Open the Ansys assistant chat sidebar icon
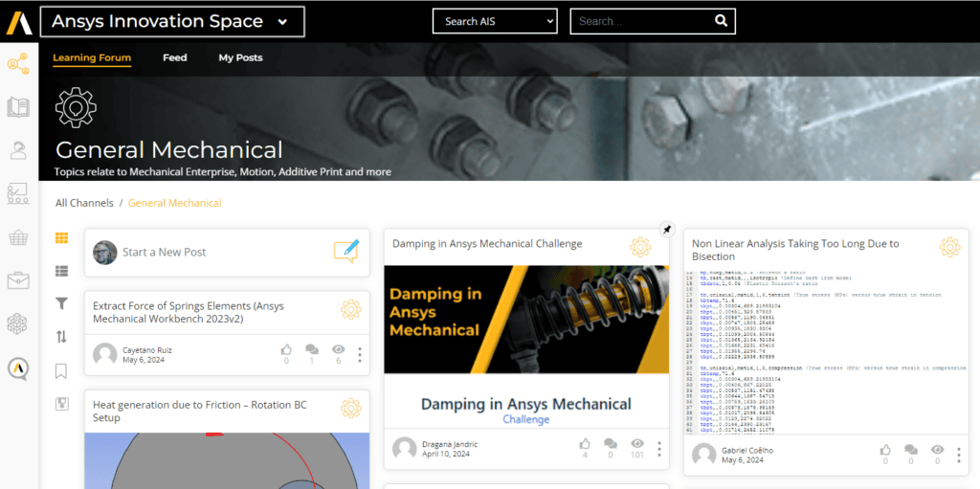Image resolution: width=980 pixels, height=489 pixels. tap(18, 368)
